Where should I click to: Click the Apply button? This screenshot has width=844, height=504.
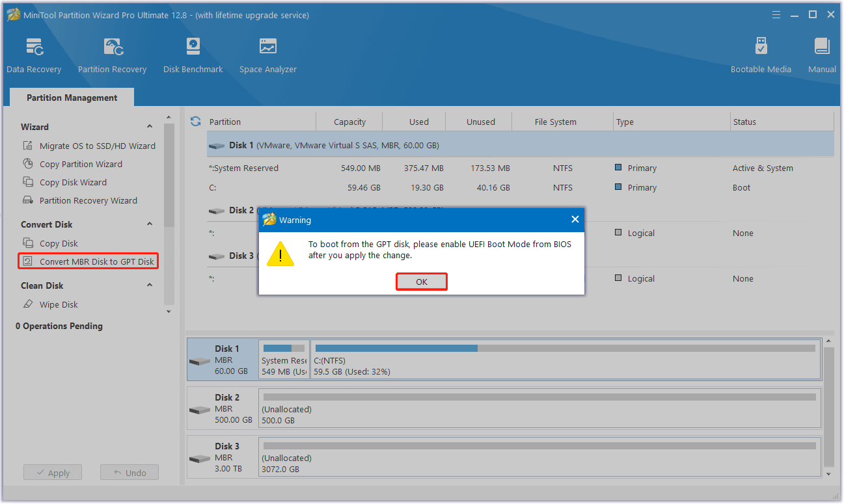point(52,473)
